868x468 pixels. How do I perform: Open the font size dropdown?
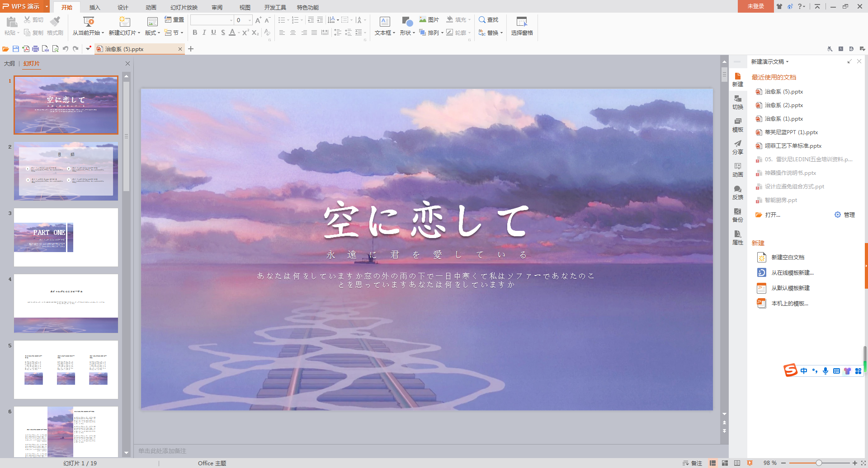click(x=250, y=20)
